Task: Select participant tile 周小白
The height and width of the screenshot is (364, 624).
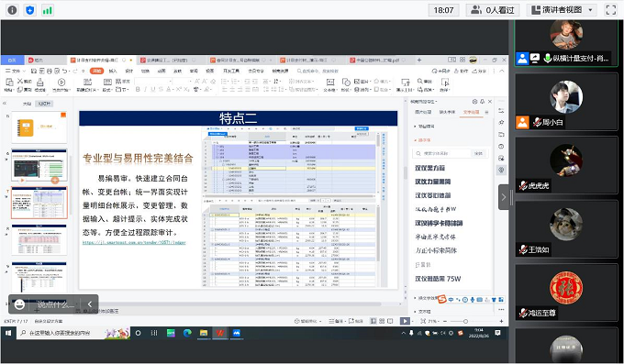Action: pos(566,103)
